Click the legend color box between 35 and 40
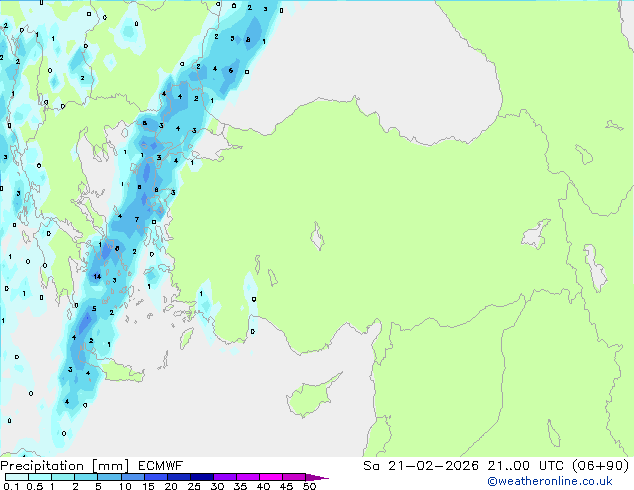This screenshot has height=490, width=634. pos(248,477)
